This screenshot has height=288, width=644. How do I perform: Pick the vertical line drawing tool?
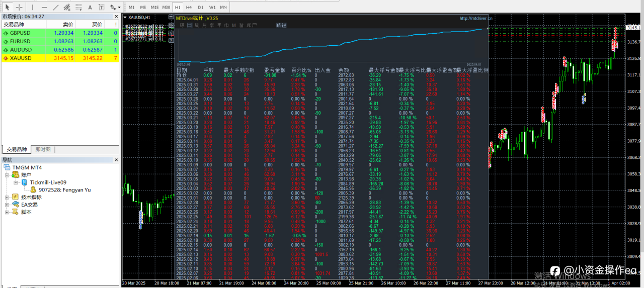tap(33, 8)
